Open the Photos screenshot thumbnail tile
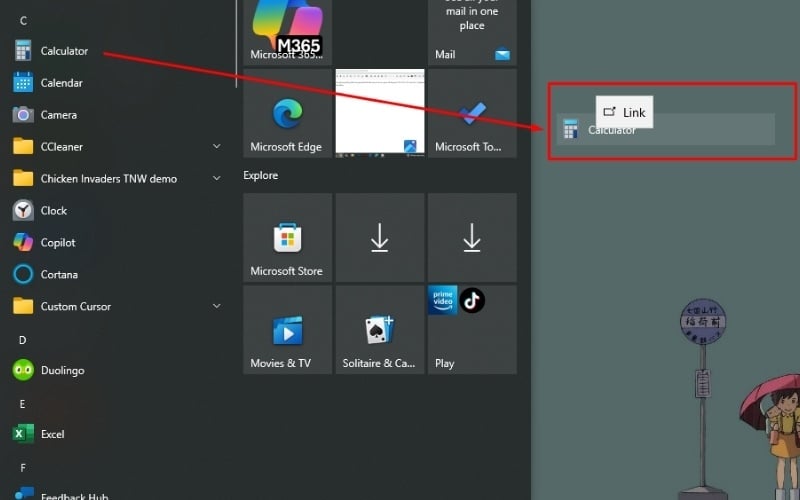This screenshot has width=800, height=500. coord(380,113)
